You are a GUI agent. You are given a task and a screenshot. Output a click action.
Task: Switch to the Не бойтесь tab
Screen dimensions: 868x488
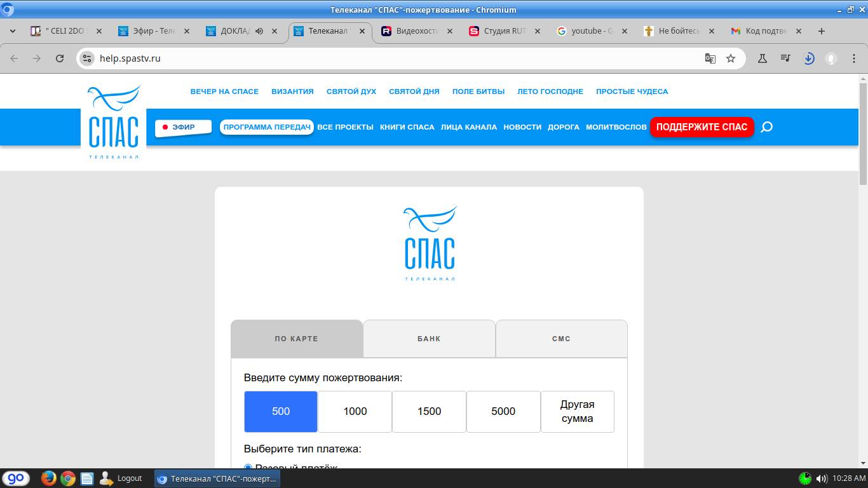(x=679, y=31)
